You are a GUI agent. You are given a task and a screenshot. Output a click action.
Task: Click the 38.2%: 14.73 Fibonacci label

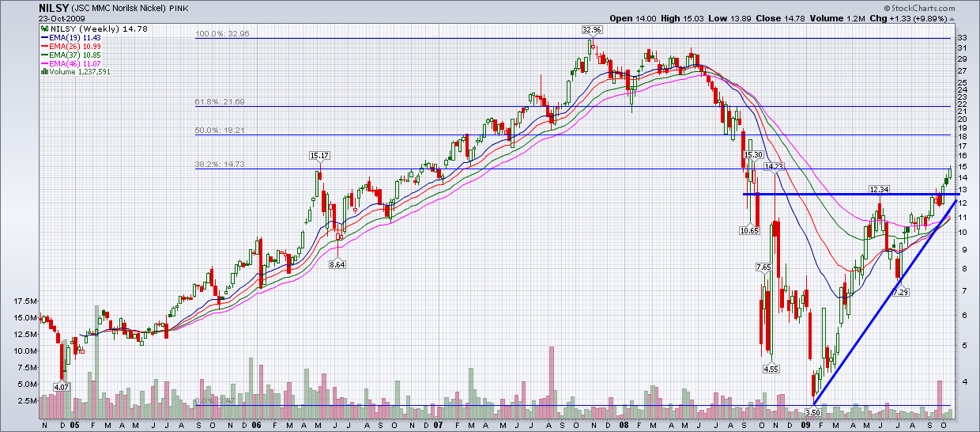coord(220,165)
